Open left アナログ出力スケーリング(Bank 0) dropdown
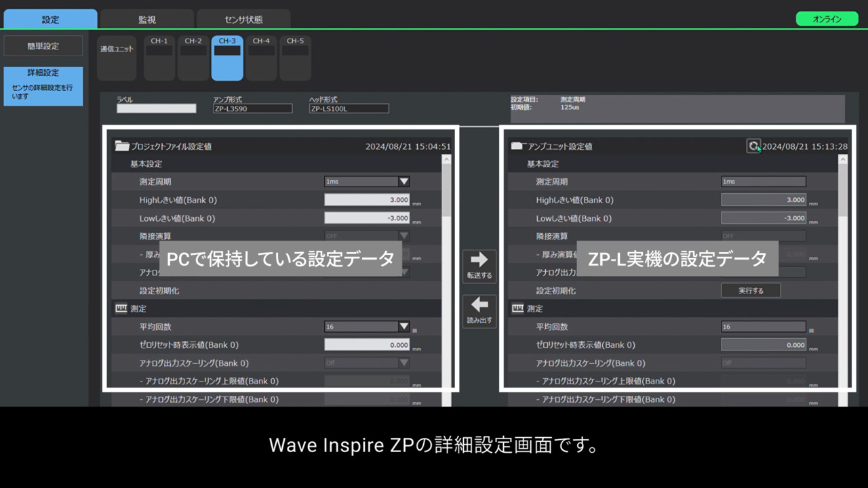The width and height of the screenshot is (868, 488). point(367,363)
